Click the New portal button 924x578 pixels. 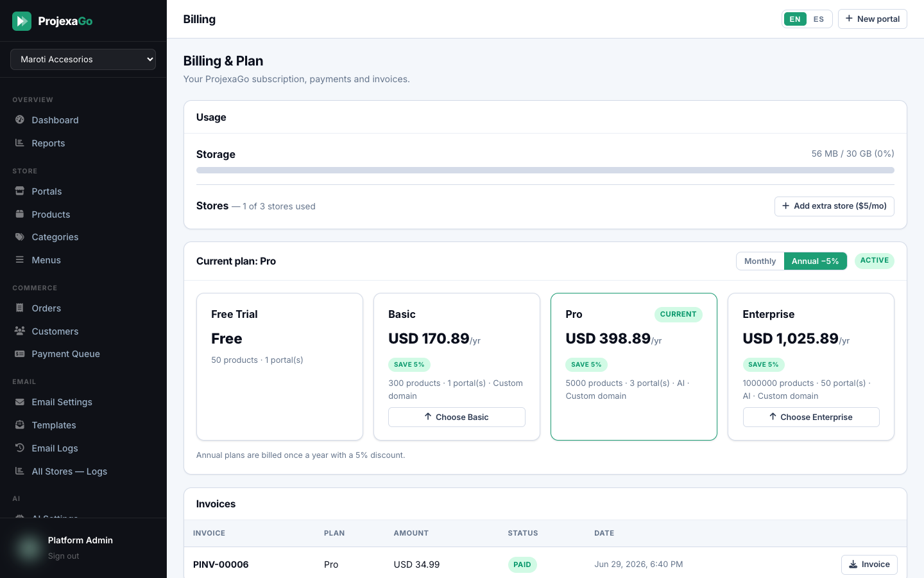point(872,19)
